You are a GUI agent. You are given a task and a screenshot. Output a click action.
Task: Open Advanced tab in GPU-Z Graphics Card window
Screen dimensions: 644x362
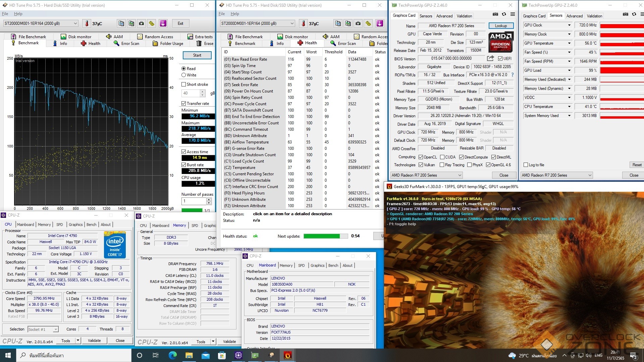pos(444,16)
